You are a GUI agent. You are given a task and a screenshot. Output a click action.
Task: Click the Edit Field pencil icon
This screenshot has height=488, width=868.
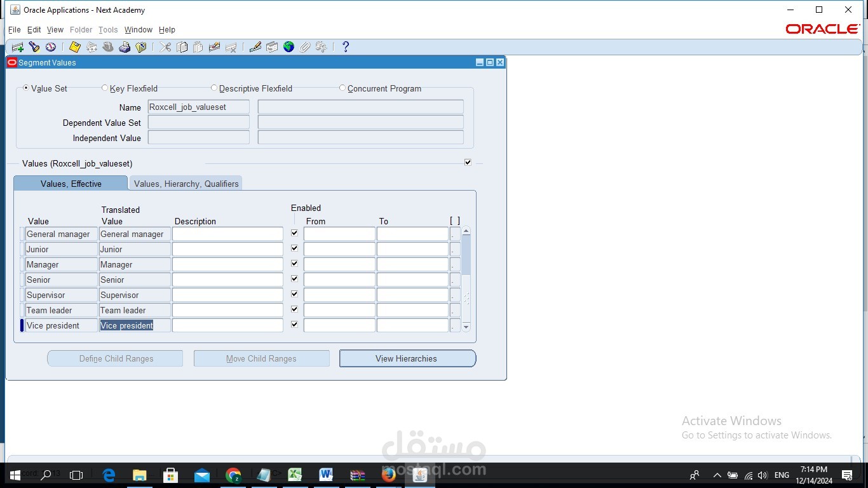point(255,47)
